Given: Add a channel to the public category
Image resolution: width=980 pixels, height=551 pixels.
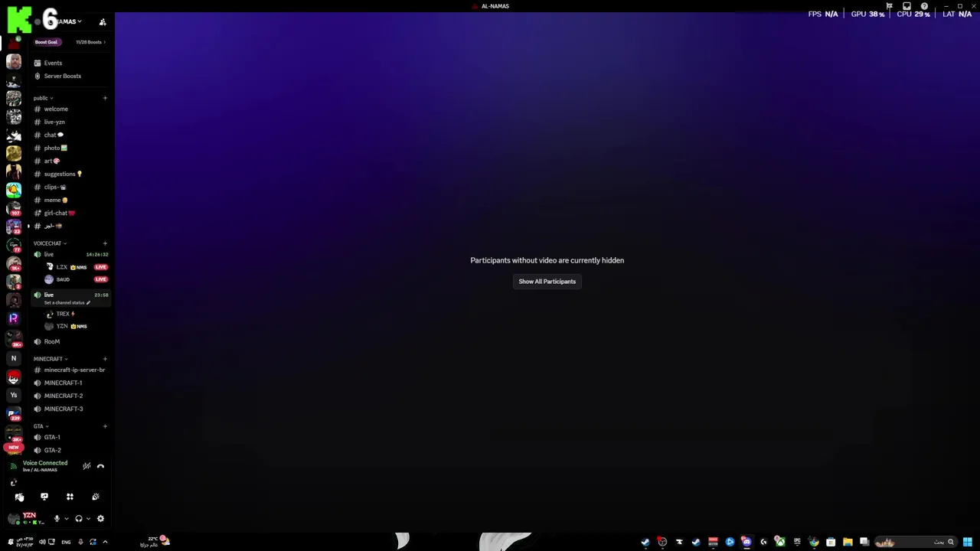Looking at the screenshot, I should pos(105,98).
